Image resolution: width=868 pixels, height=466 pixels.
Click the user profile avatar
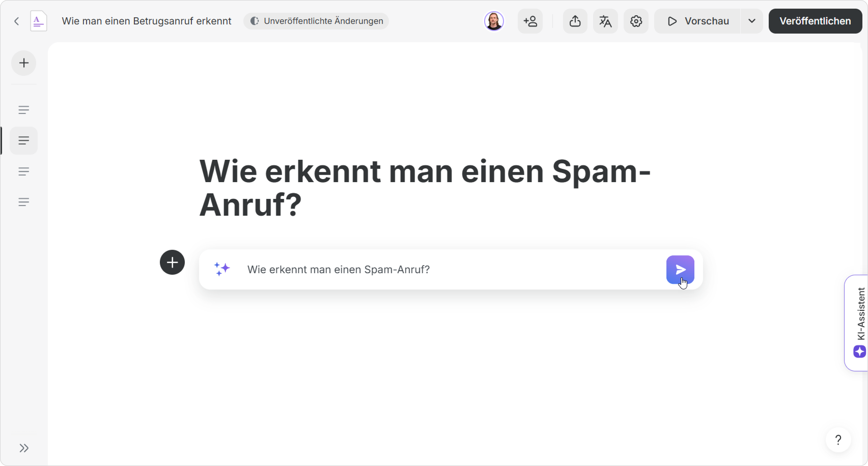(x=494, y=21)
